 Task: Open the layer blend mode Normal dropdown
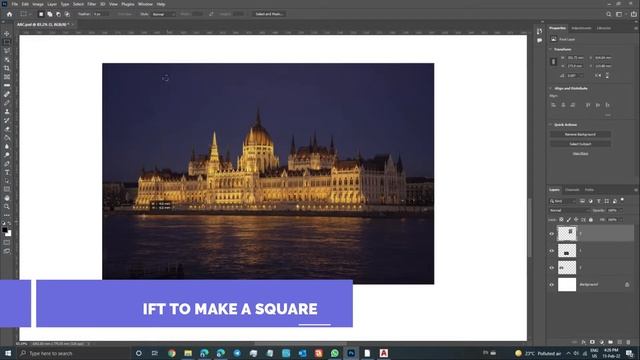(x=569, y=210)
